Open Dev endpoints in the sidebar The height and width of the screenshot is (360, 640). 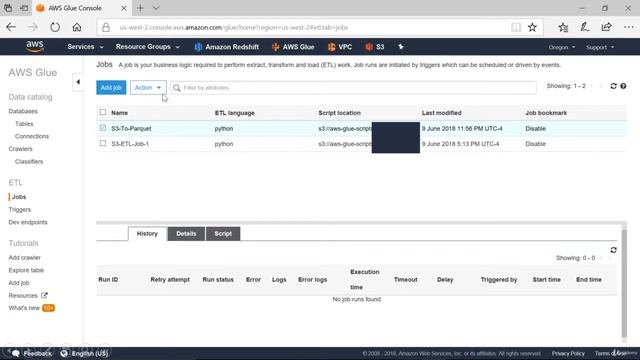(x=28, y=222)
